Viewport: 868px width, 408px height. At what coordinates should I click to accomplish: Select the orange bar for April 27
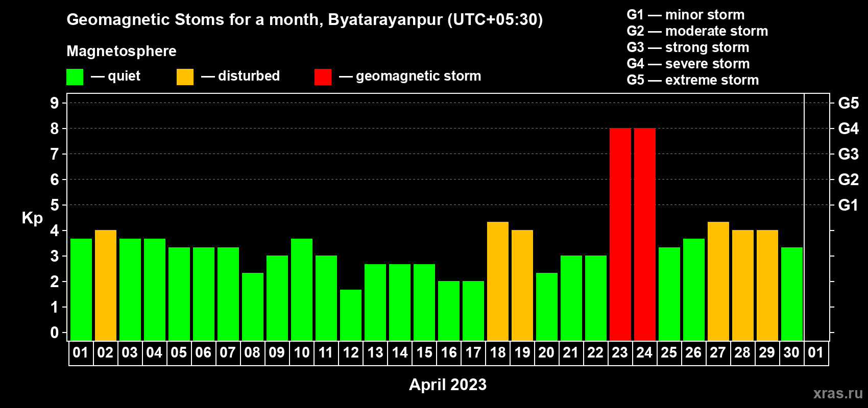(x=718, y=281)
